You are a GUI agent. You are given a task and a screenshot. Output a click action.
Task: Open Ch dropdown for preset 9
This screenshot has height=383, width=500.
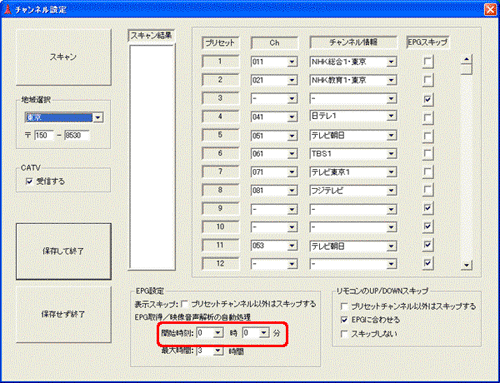(x=292, y=209)
